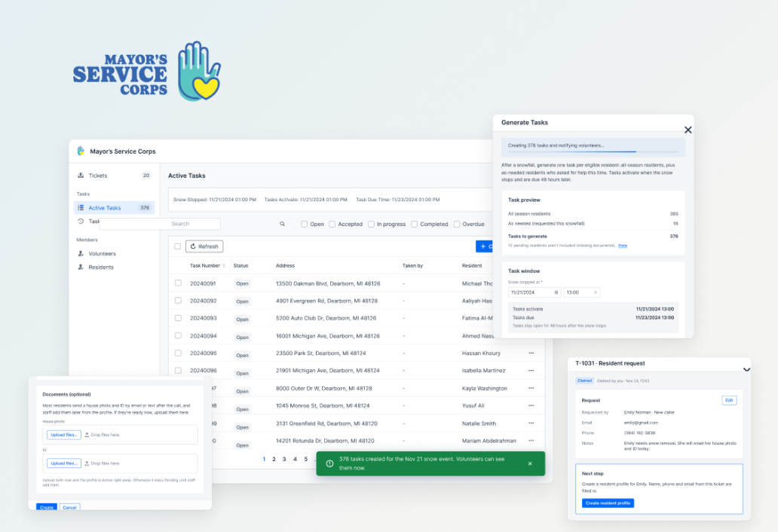Go to page 3 of tasks

(x=284, y=459)
